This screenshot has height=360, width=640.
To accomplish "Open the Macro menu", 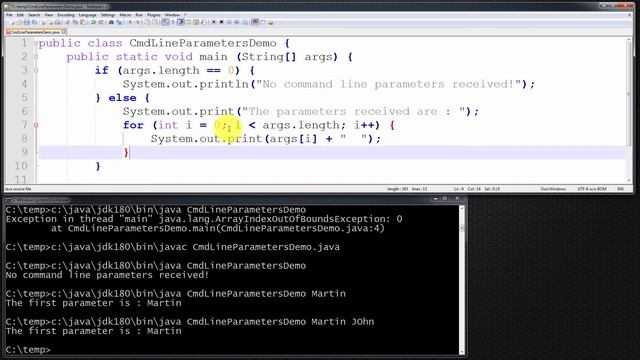I will 125,15.
